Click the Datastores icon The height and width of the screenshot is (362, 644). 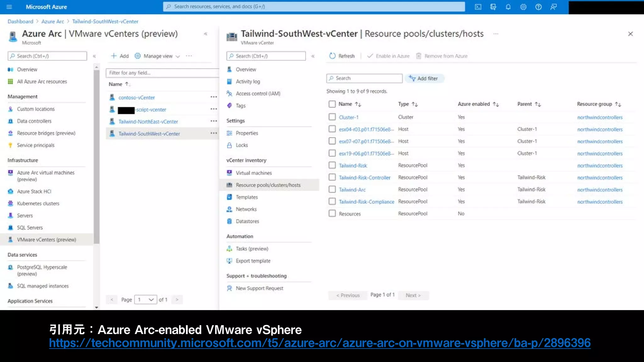click(230, 221)
